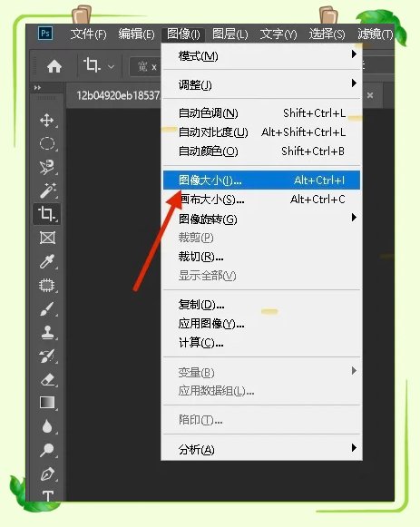
Task: Click the Photoshop Ps logo icon
Action: pyautogui.click(x=45, y=34)
